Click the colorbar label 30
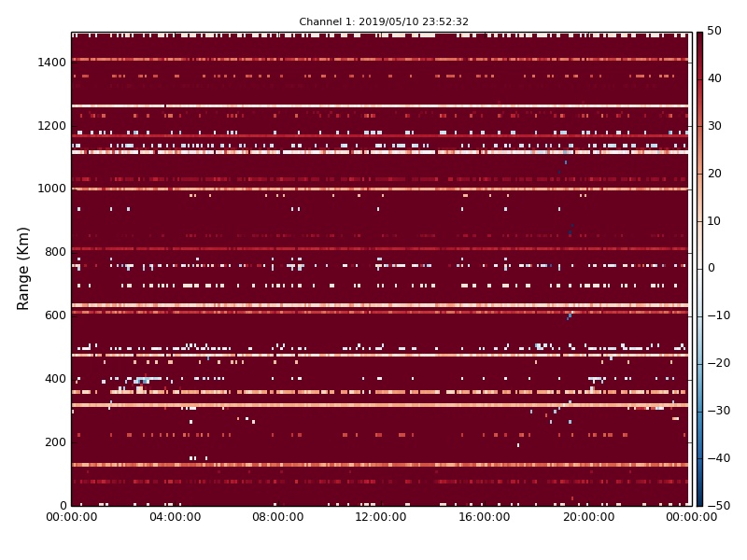The image size is (747, 560). pyautogui.click(x=714, y=126)
